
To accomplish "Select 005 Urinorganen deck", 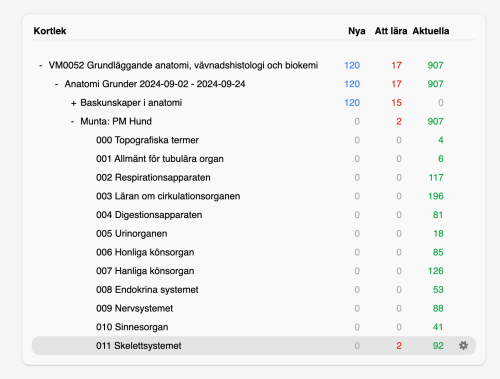I will click(132, 233).
